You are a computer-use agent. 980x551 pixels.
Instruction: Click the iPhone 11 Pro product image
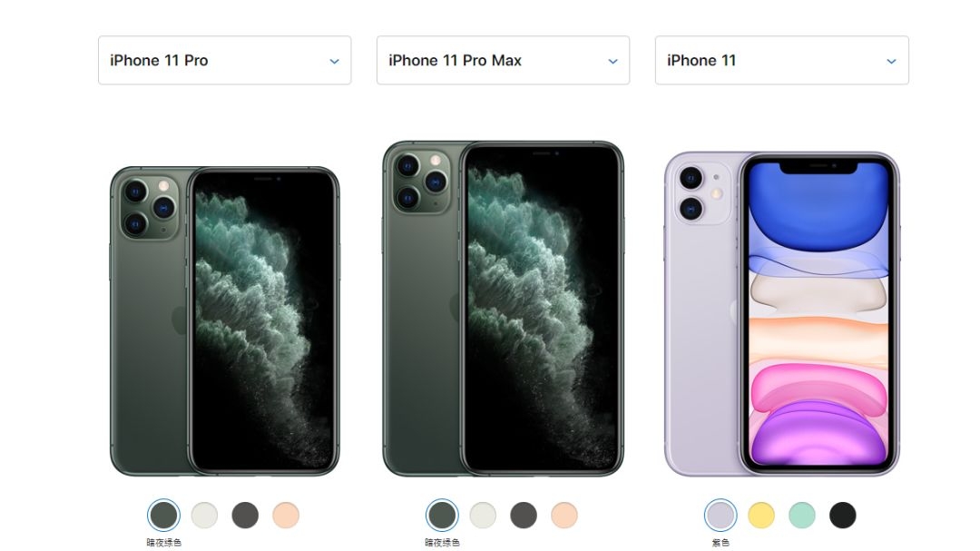click(225, 321)
